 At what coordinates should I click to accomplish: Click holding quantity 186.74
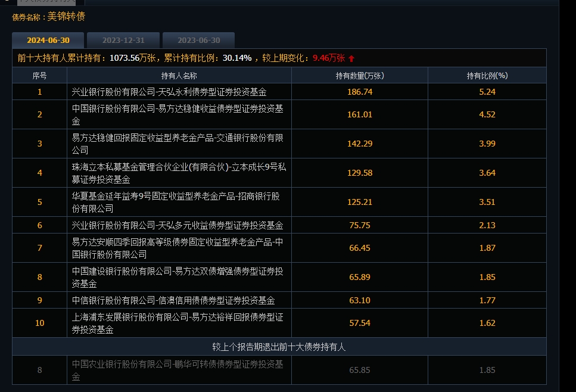[360, 92]
